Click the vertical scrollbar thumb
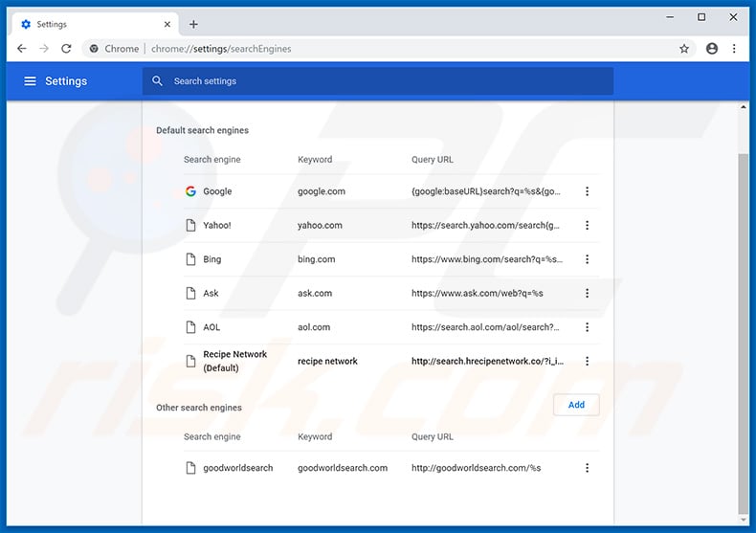This screenshot has height=533, width=756. click(x=743, y=334)
